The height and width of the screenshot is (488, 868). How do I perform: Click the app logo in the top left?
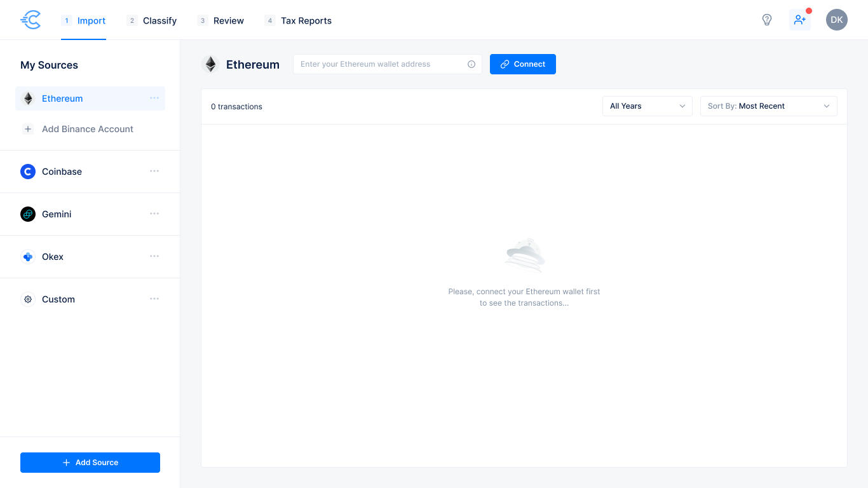(x=29, y=20)
